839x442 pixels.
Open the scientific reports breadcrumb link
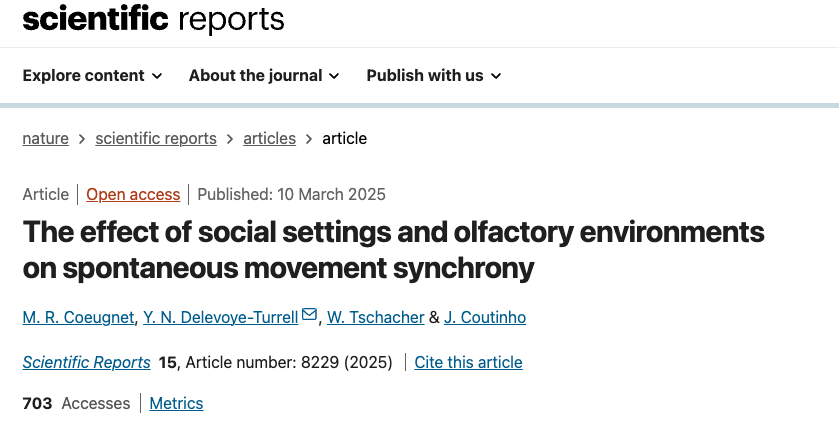click(156, 139)
